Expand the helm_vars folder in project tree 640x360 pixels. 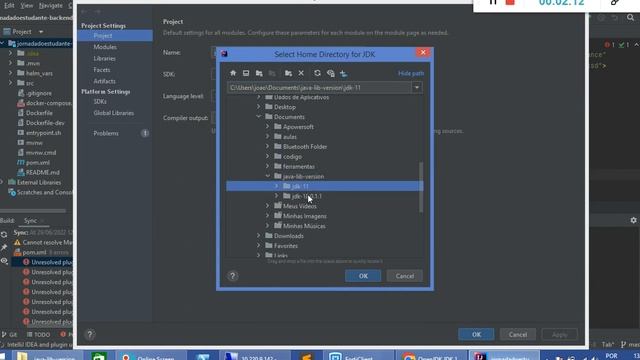click(11, 73)
